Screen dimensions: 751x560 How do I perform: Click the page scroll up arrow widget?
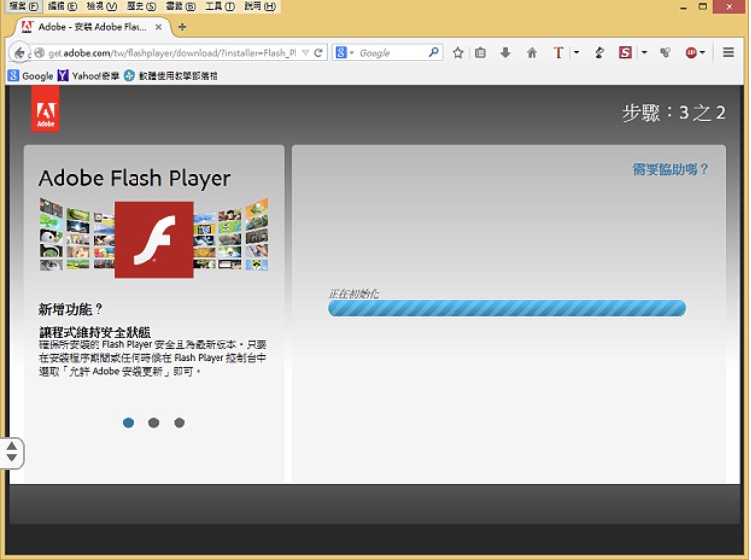tap(12, 447)
